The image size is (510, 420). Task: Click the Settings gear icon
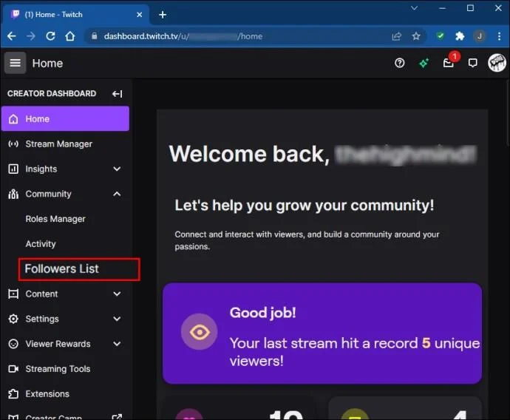point(13,319)
